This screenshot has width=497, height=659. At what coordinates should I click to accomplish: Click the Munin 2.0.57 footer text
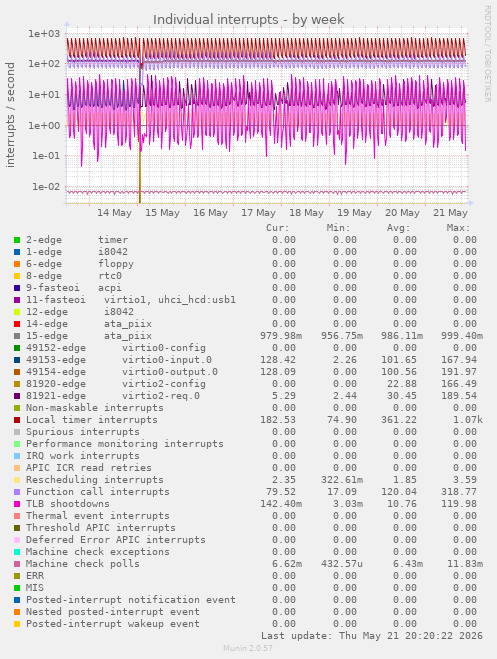[248, 648]
